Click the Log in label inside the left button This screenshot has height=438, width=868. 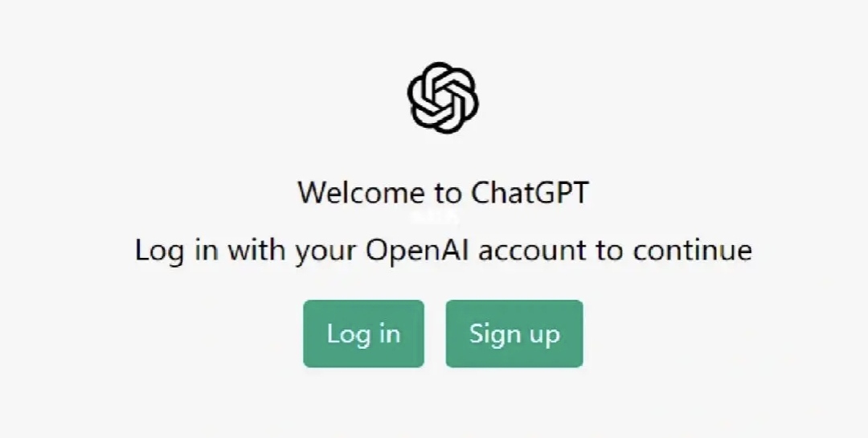(363, 334)
